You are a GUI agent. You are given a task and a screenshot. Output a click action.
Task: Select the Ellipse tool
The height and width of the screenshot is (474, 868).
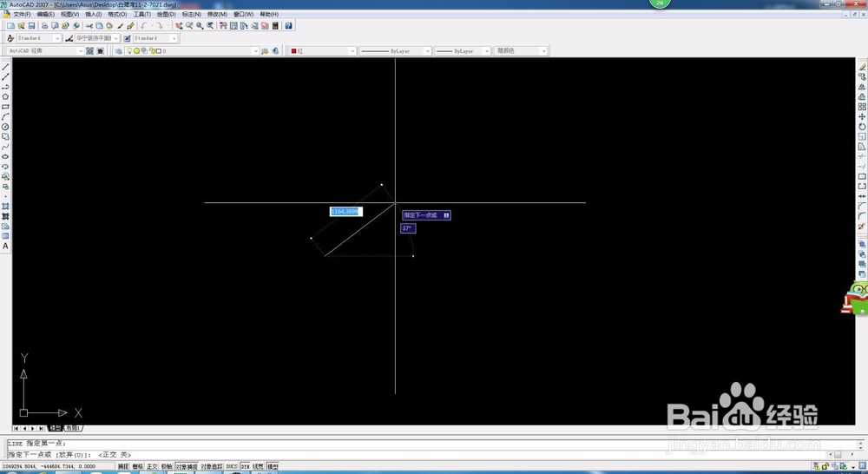tap(5, 157)
